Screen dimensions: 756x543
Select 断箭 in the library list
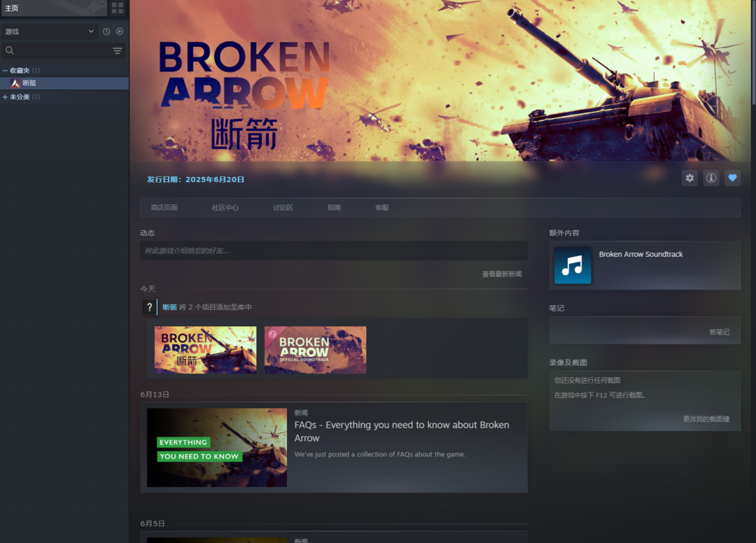click(64, 83)
